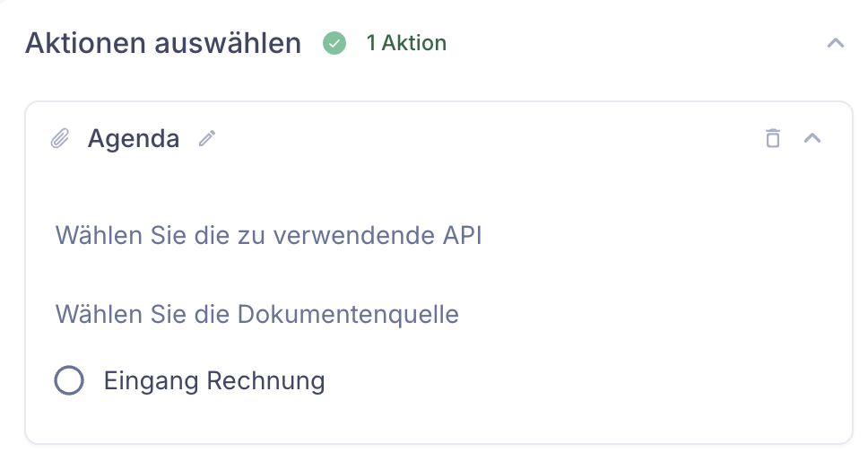Edit the Agenda action name
The image size is (868, 470).
[207, 138]
